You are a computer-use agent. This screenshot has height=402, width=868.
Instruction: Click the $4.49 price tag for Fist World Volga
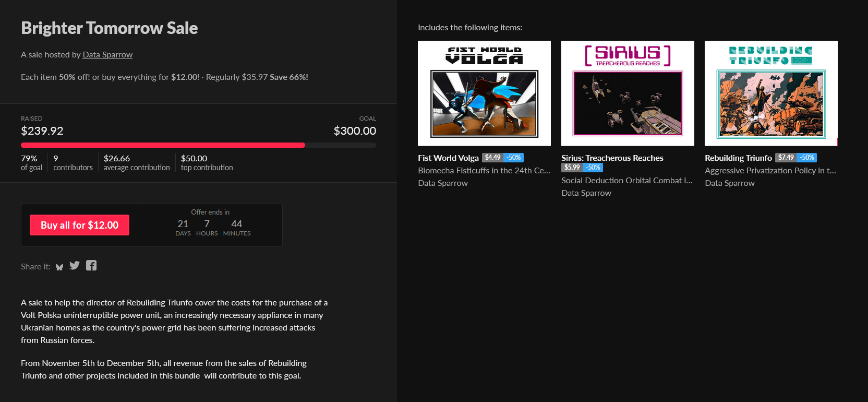492,158
